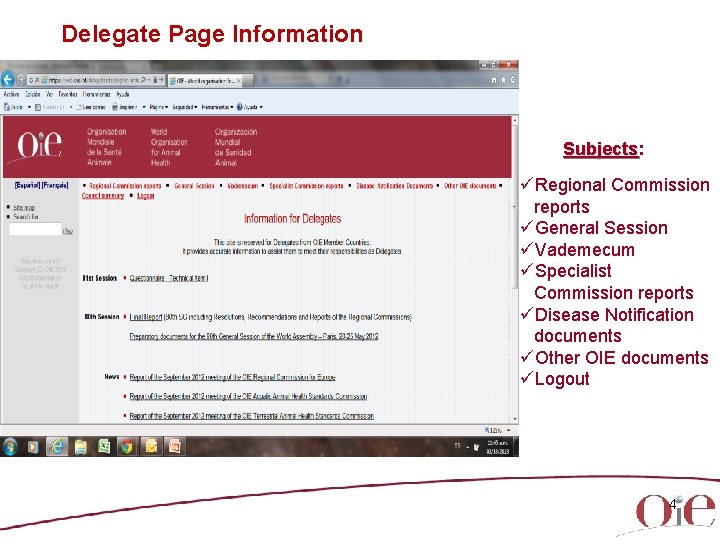Open the Edición menu
720x540 pixels.
point(33,94)
